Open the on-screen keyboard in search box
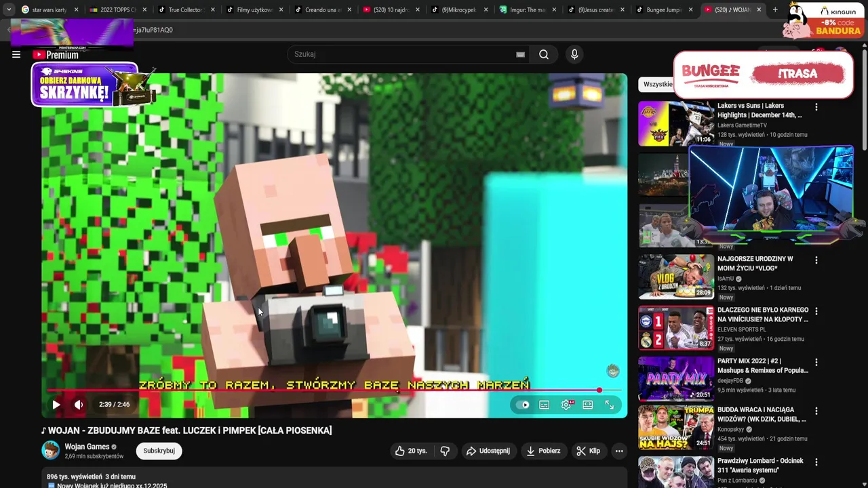Screen dimensions: 868x488 tap(520, 54)
